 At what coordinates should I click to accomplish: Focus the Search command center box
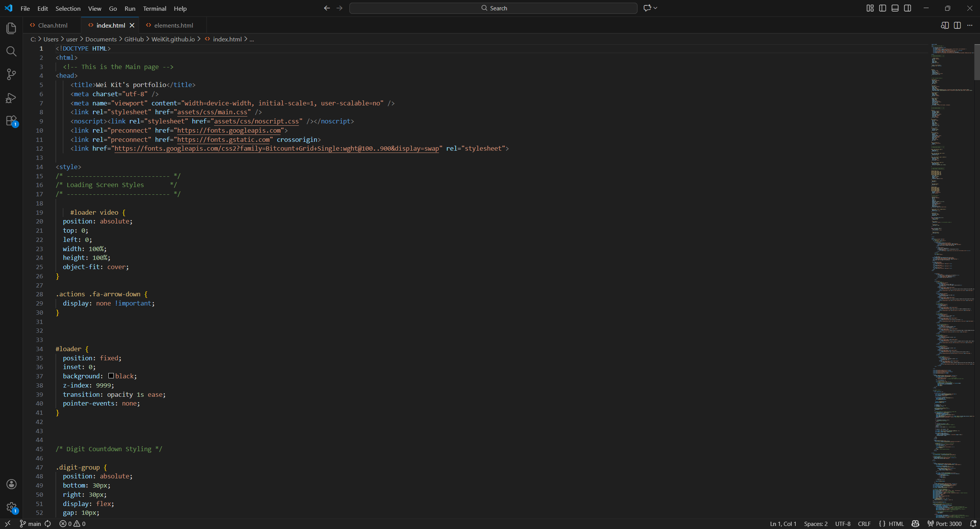(x=493, y=8)
